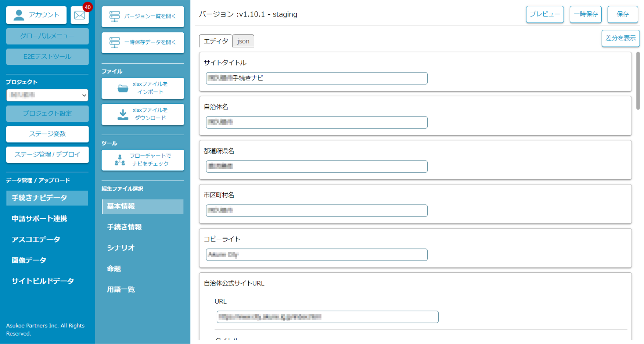
Task: Click the xlsx download arrow icon
Action: (123, 114)
